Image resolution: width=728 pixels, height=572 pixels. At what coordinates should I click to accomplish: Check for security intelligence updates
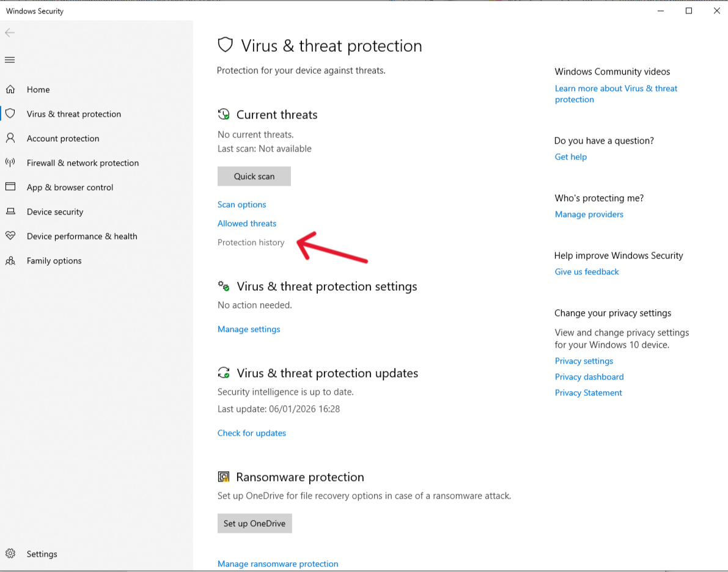click(252, 433)
